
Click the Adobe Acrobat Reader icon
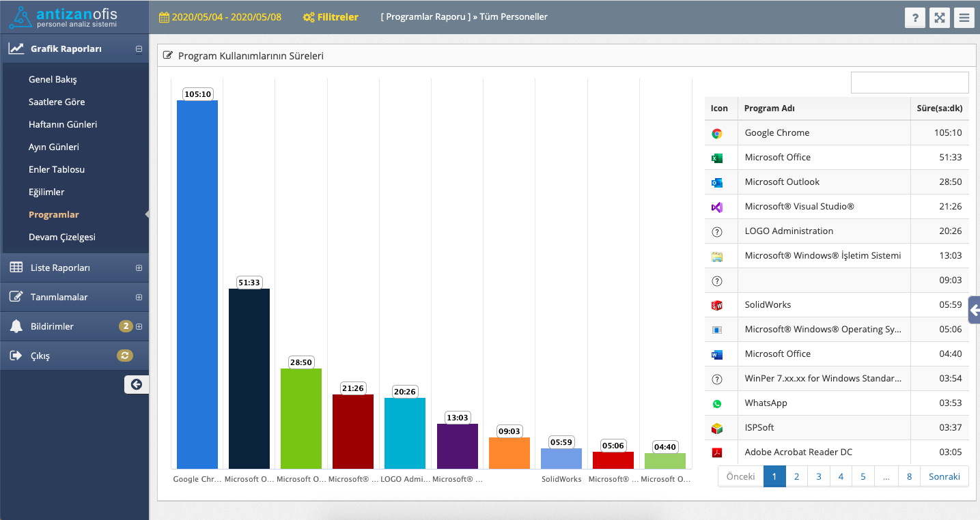click(717, 452)
